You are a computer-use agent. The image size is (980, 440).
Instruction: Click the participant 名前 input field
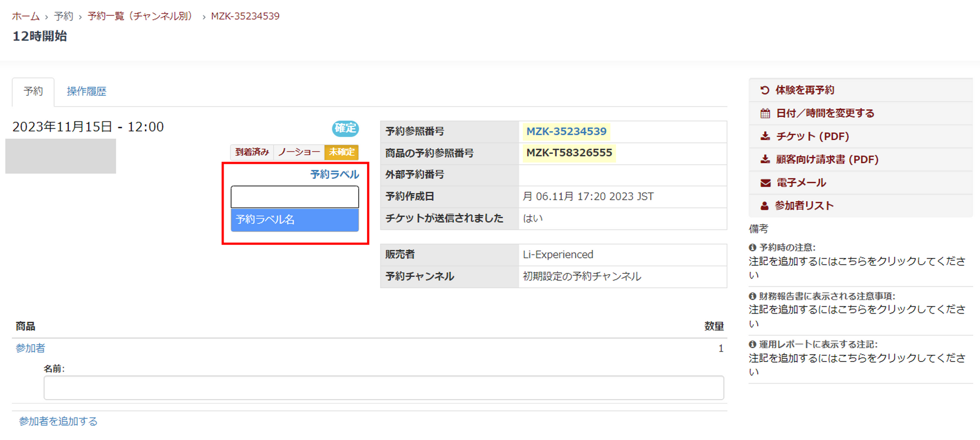383,388
